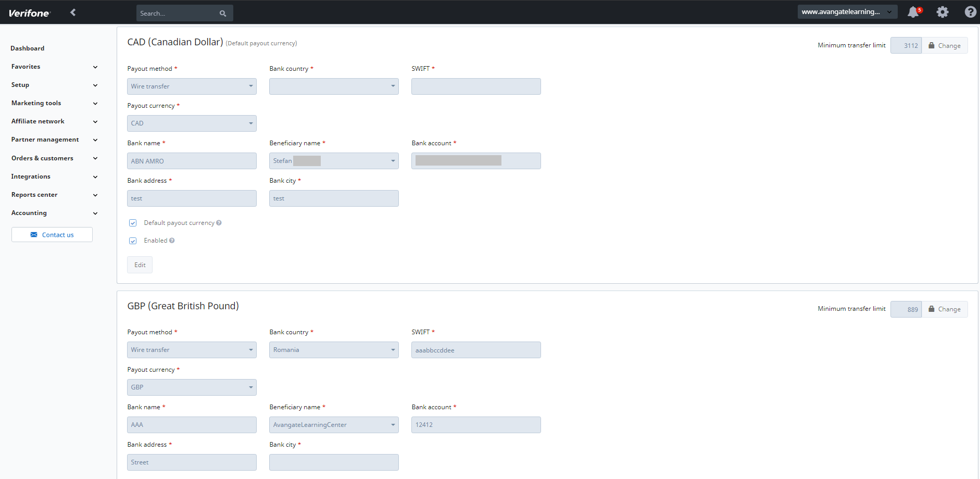Click the Edit button for CAD payout details

(140, 264)
